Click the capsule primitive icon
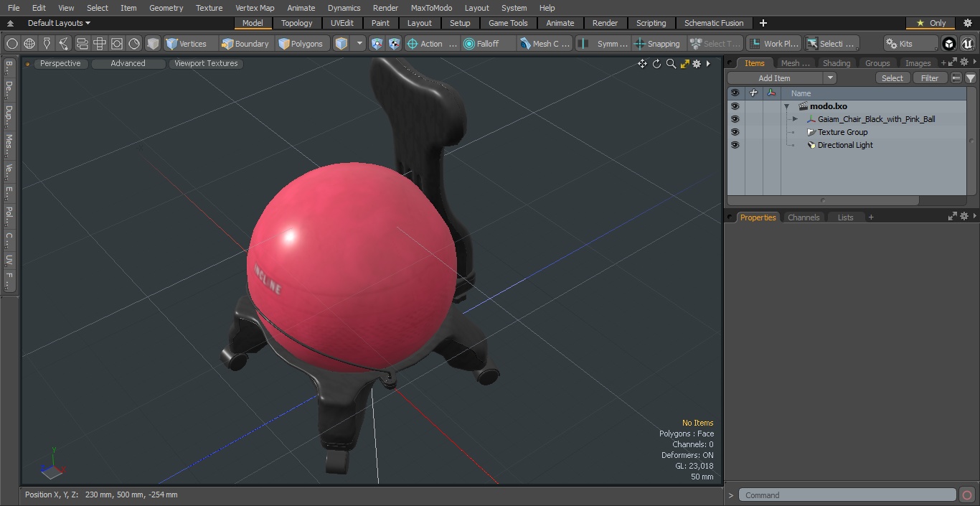Screen dimensions: 980x506 (82, 44)
